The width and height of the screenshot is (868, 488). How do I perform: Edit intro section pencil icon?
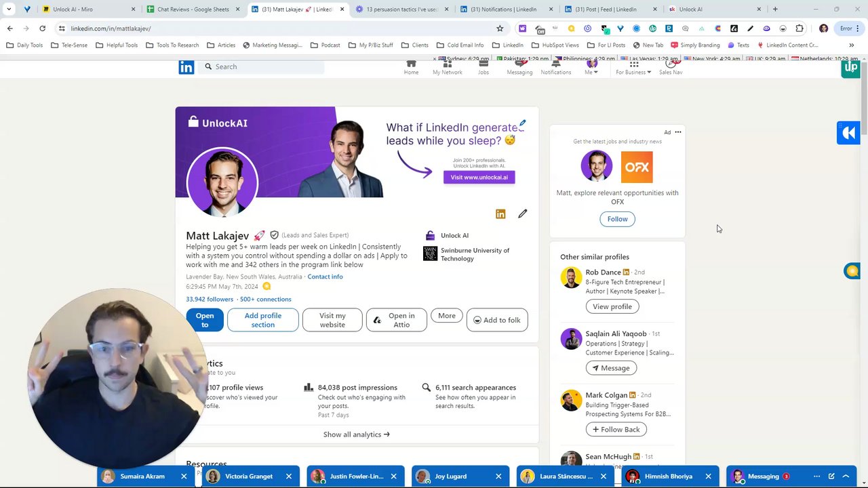click(522, 213)
